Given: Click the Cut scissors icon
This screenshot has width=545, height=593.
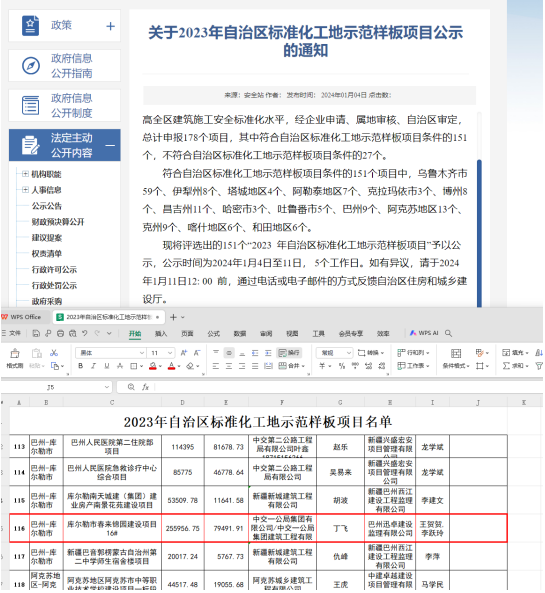Looking at the screenshot, I should pos(54,353).
